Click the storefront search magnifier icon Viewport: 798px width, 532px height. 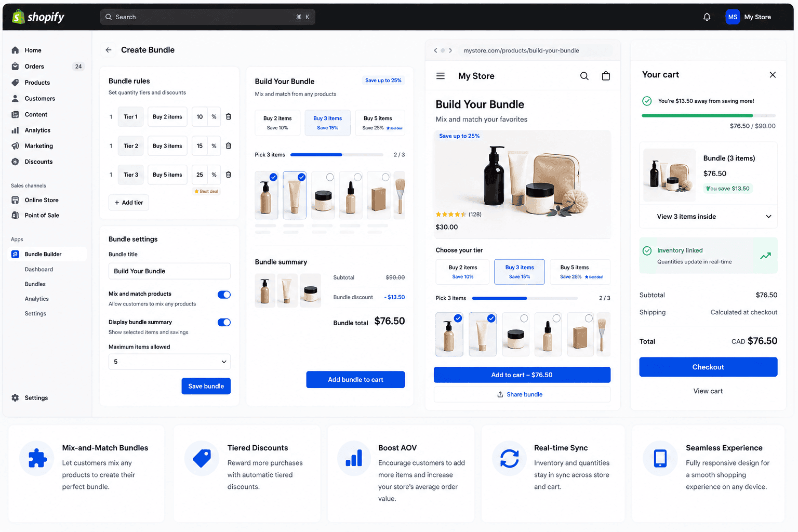coord(584,76)
